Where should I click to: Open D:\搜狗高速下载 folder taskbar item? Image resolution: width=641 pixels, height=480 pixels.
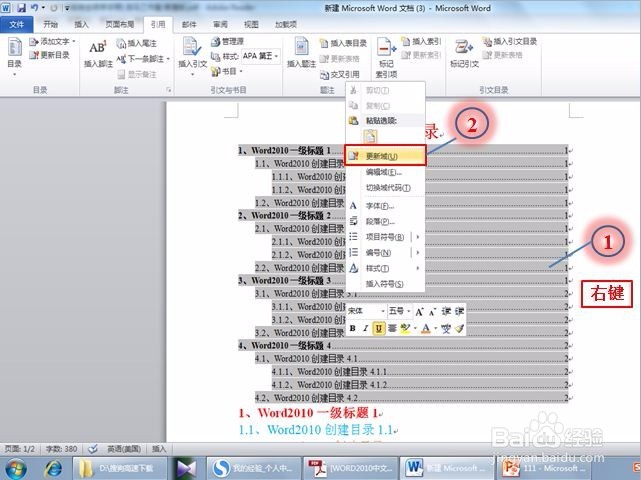119,469
